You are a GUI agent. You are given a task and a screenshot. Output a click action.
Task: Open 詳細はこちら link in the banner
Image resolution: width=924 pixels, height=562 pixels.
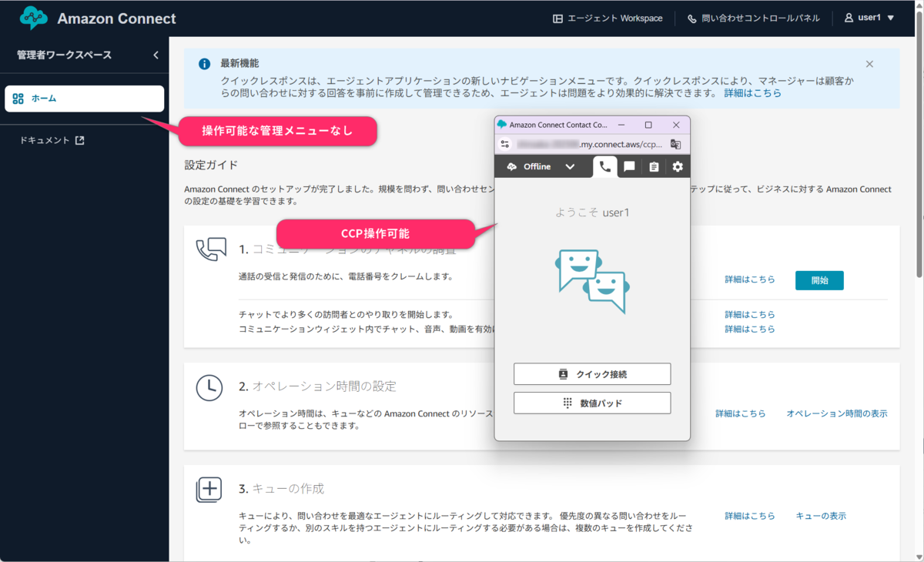[752, 93]
